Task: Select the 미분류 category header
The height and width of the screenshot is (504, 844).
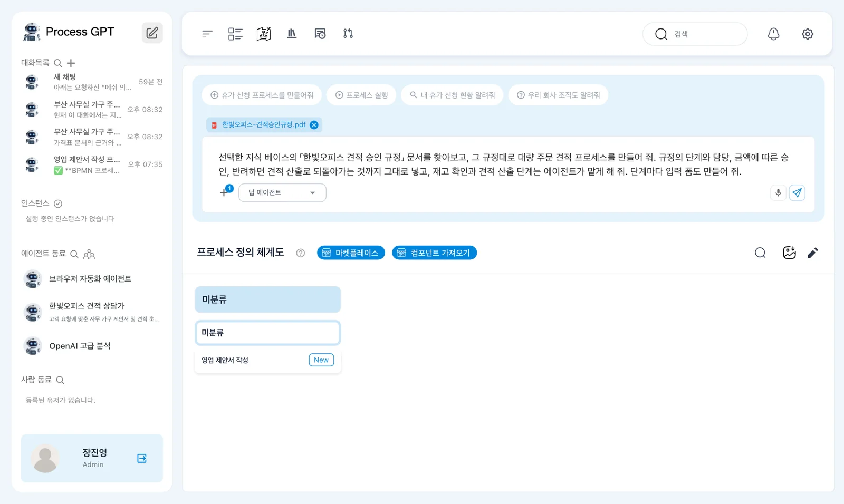Action: tap(267, 299)
